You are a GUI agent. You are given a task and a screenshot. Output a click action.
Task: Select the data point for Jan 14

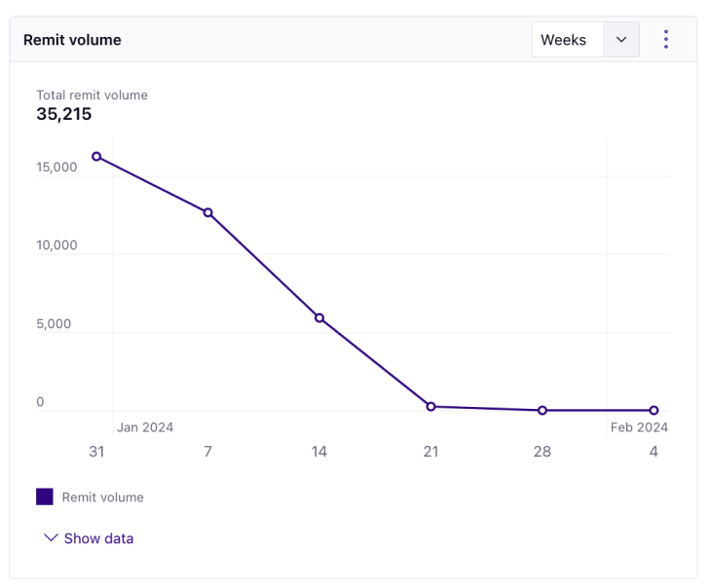[319, 317]
